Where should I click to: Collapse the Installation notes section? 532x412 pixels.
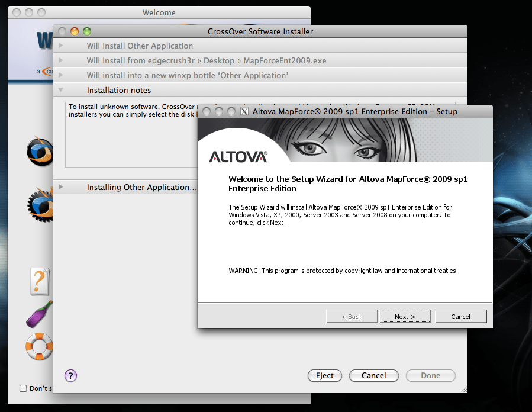coord(61,90)
